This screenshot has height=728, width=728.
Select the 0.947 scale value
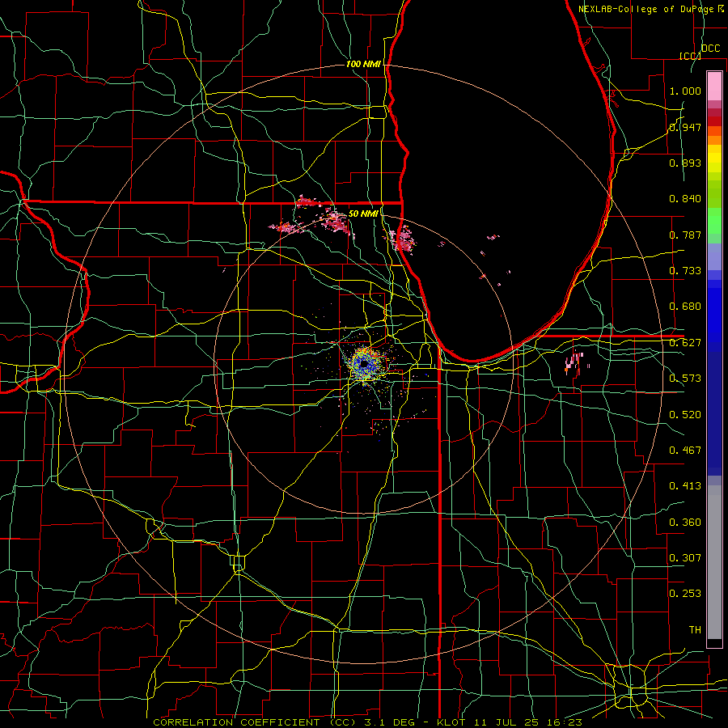point(685,127)
